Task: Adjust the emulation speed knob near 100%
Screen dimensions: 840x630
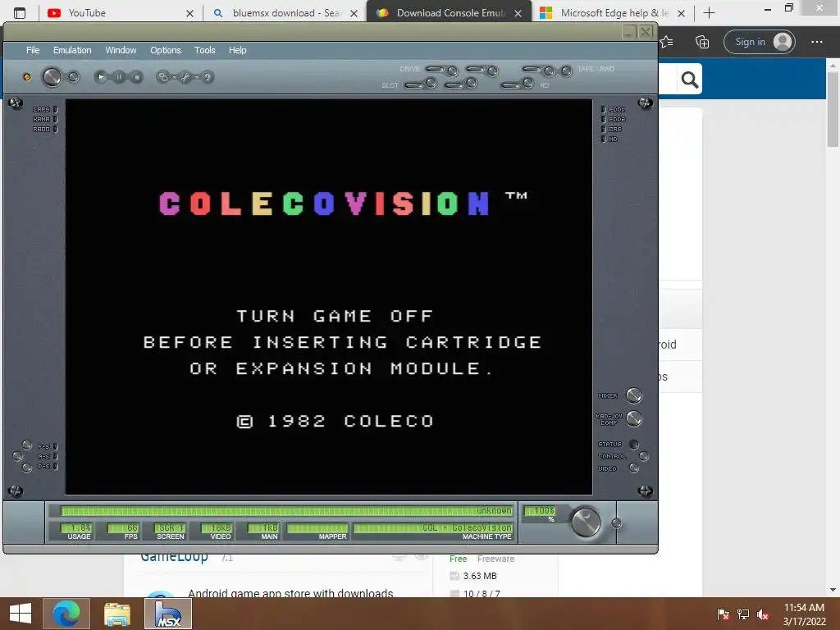Action: pyautogui.click(x=586, y=522)
